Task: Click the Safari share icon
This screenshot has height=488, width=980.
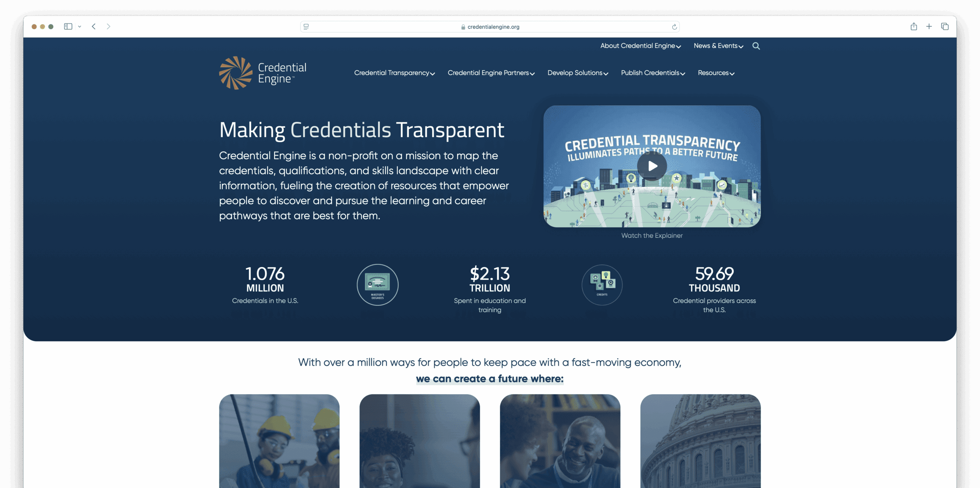Action: (914, 26)
